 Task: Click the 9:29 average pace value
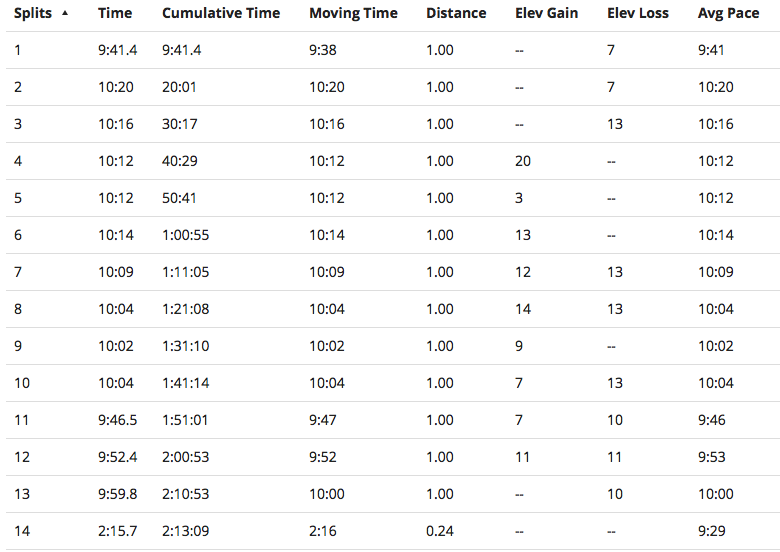(x=713, y=531)
